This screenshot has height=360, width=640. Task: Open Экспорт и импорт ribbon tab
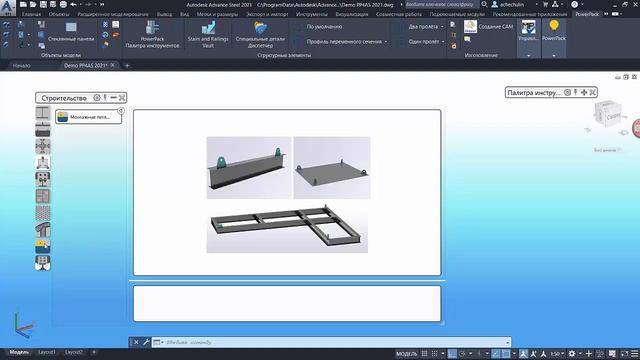(267, 14)
